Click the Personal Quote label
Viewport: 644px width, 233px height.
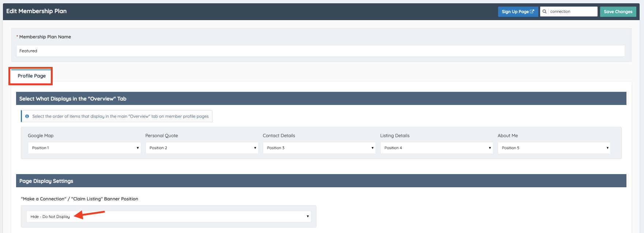click(x=162, y=136)
